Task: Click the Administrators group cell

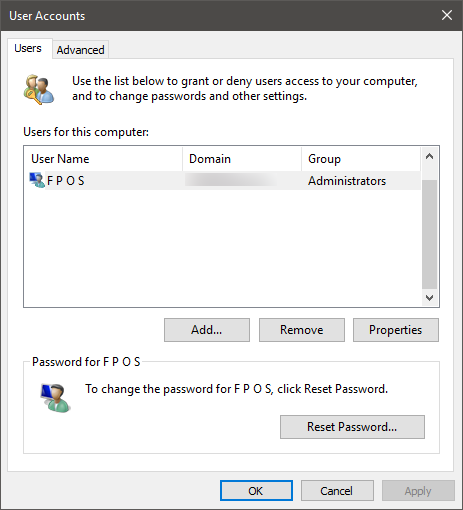Action: tap(347, 181)
